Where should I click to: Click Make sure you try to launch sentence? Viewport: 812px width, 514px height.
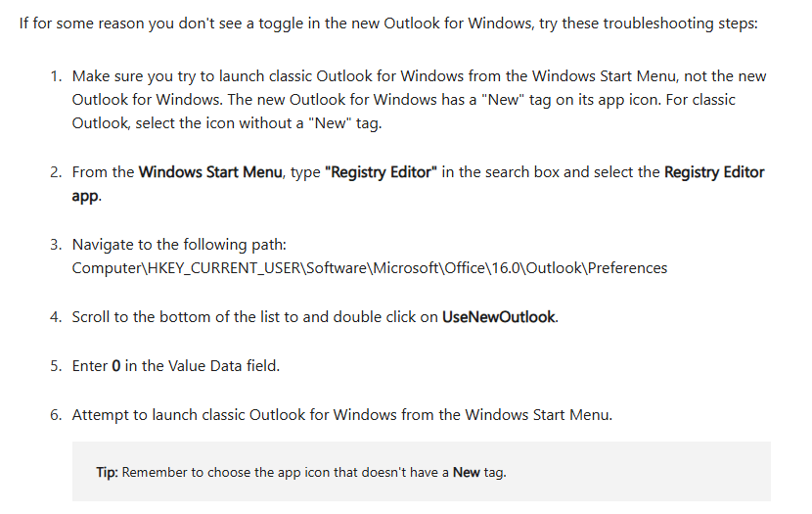[x=419, y=100]
